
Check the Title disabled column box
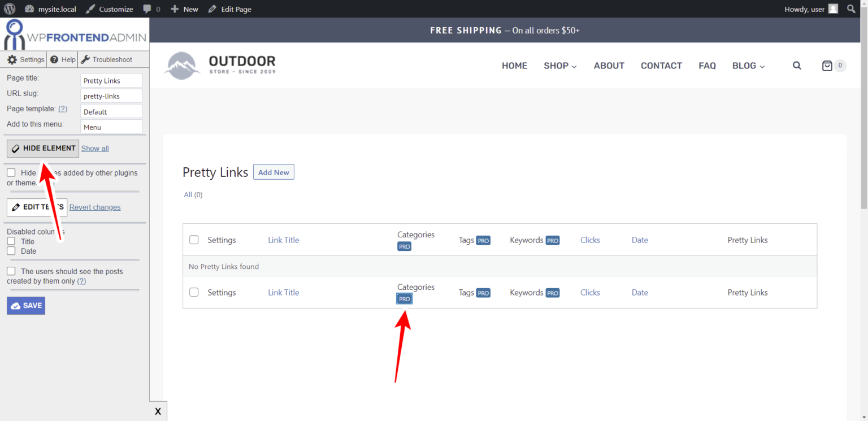tap(10, 241)
